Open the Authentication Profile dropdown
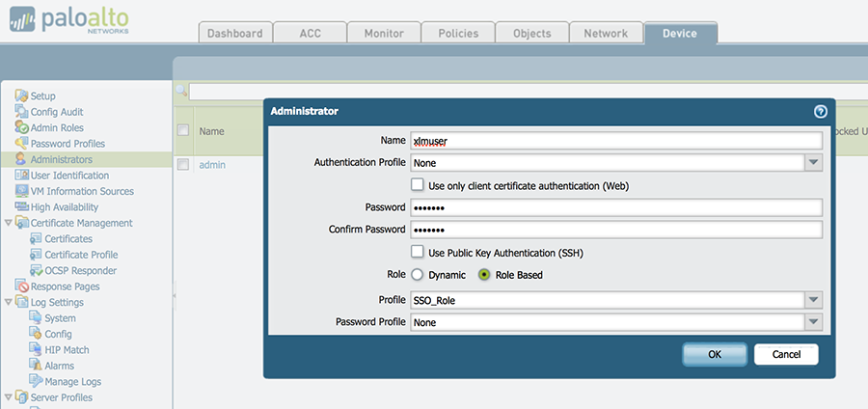This screenshot has height=409, width=868. tap(814, 163)
